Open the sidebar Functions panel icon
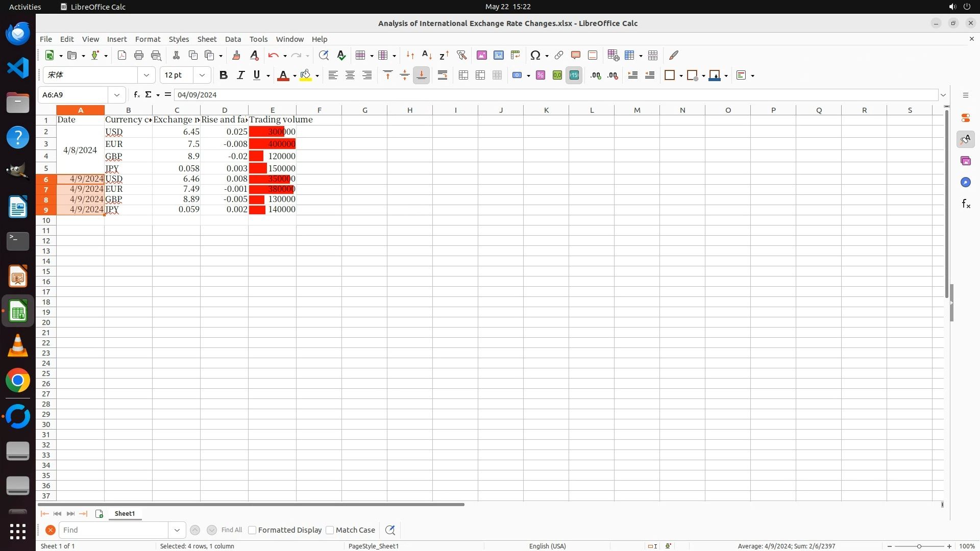Image resolution: width=980 pixels, height=551 pixels. tap(966, 204)
